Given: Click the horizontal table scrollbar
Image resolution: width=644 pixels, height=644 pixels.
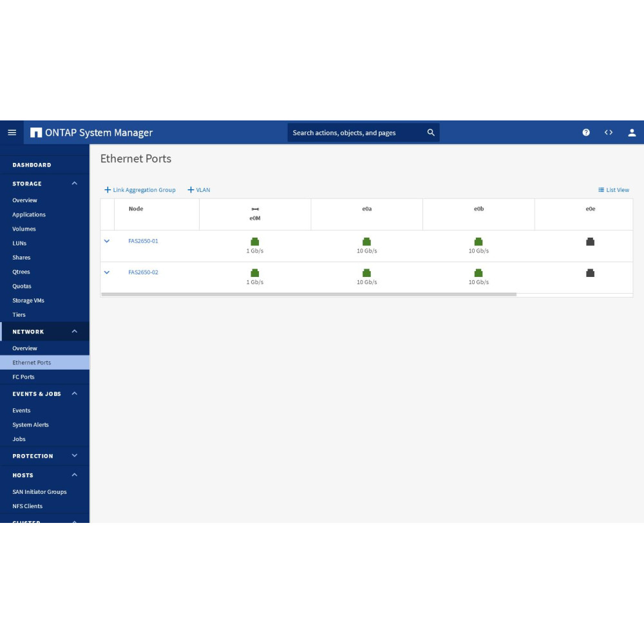Looking at the screenshot, I should (309, 294).
